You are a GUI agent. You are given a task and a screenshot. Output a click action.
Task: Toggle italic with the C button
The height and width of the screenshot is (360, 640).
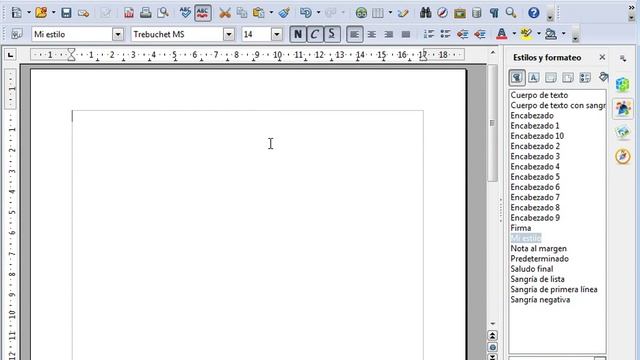(315, 34)
